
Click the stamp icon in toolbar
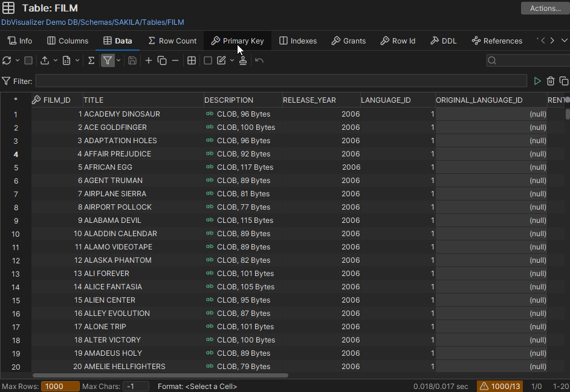tap(243, 60)
